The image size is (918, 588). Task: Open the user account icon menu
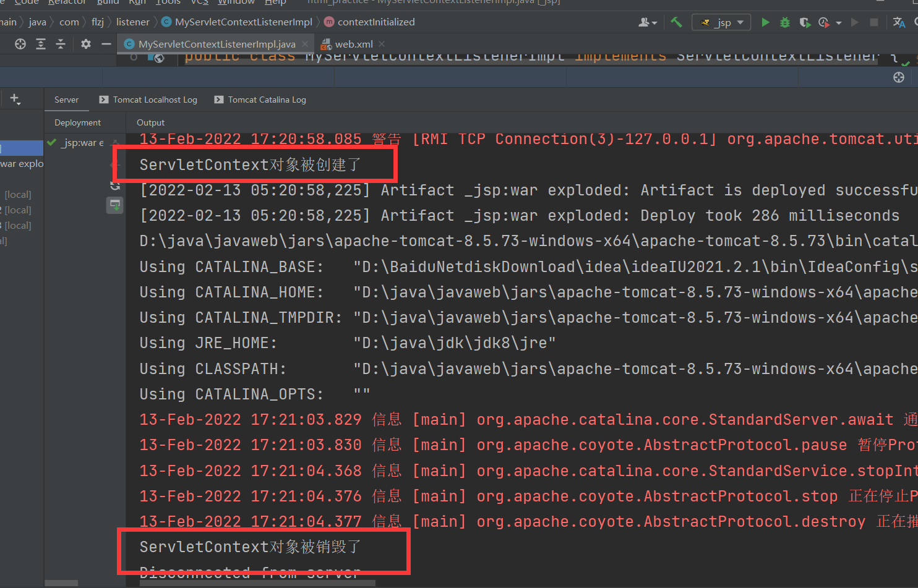[647, 22]
